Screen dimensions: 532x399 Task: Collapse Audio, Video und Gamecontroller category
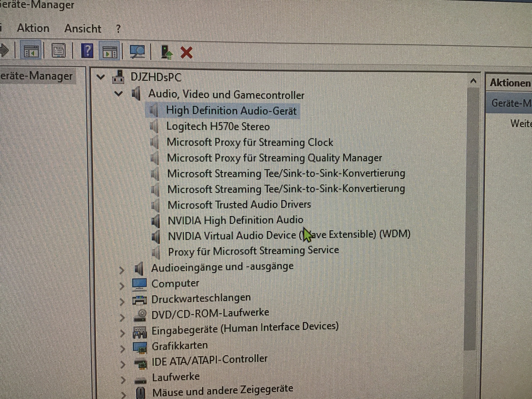coord(118,94)
